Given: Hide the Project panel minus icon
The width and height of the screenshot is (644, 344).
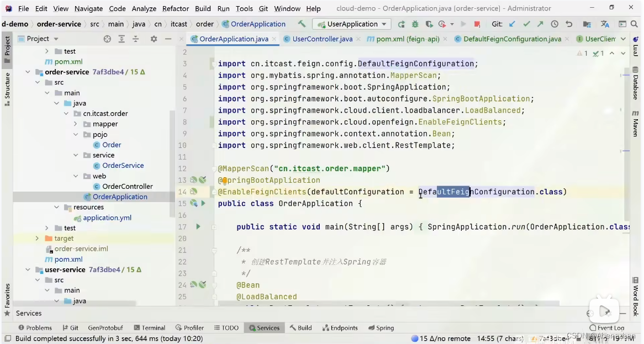Looking at the screenshot, I should [x=168, y=39].
